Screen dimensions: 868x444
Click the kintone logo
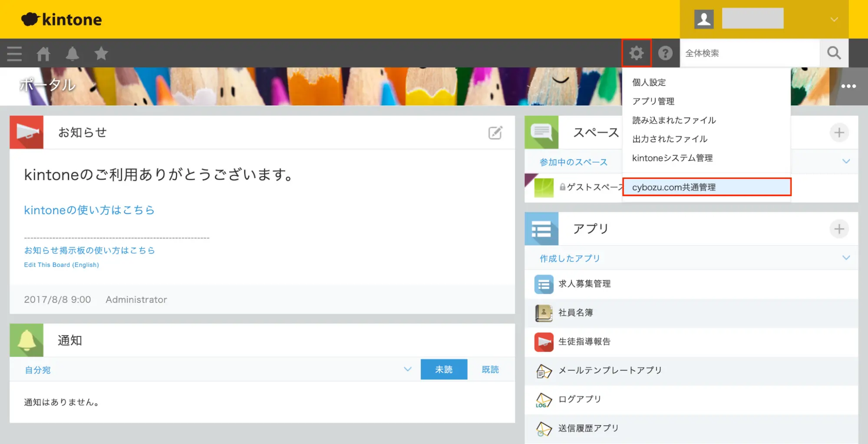(61, 19)
